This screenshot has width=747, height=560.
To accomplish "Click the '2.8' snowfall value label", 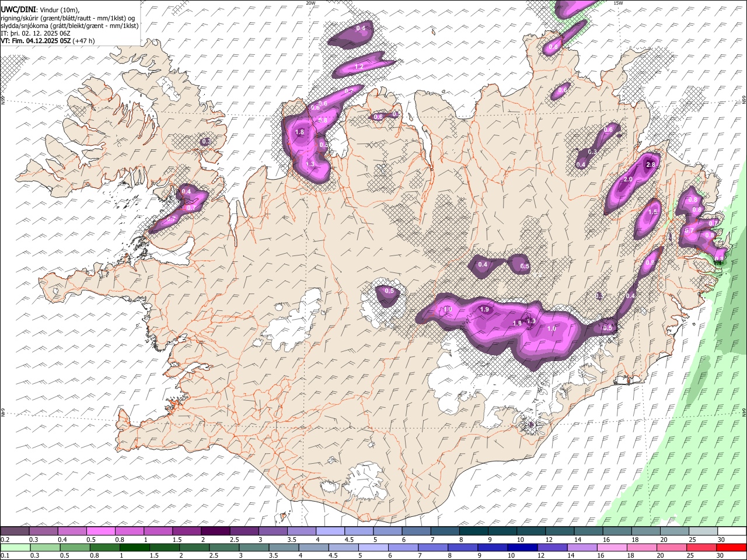I will (651, 165).
